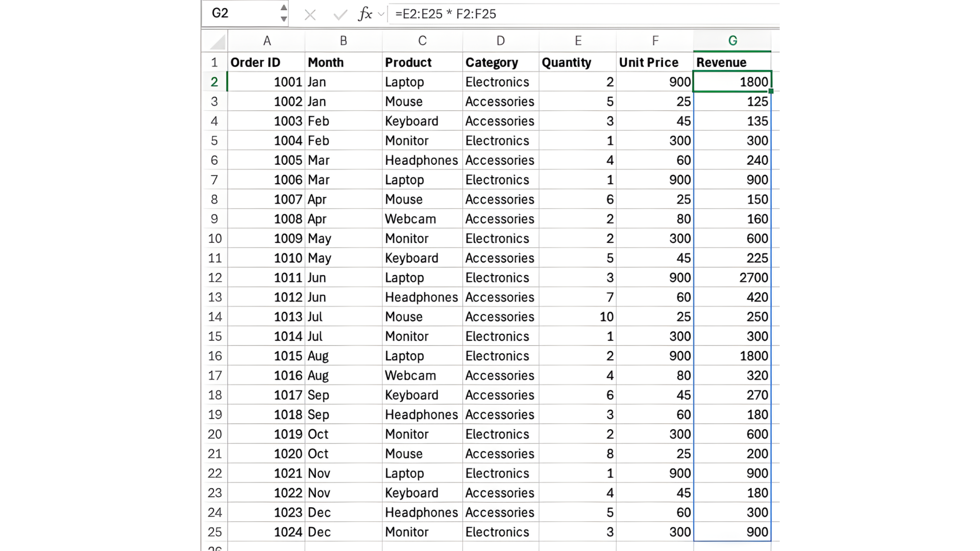Click into the formula bar text
The image size is (980, 551).
[561, 14]
